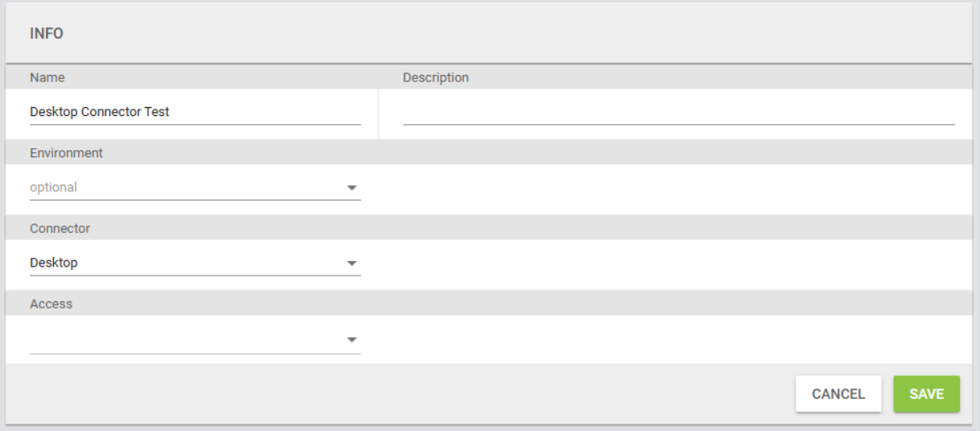Viewport: 980px width, 431px height.
Task: Open the empty Access select field
Action: pyautogui.click(x=185, y=340)
